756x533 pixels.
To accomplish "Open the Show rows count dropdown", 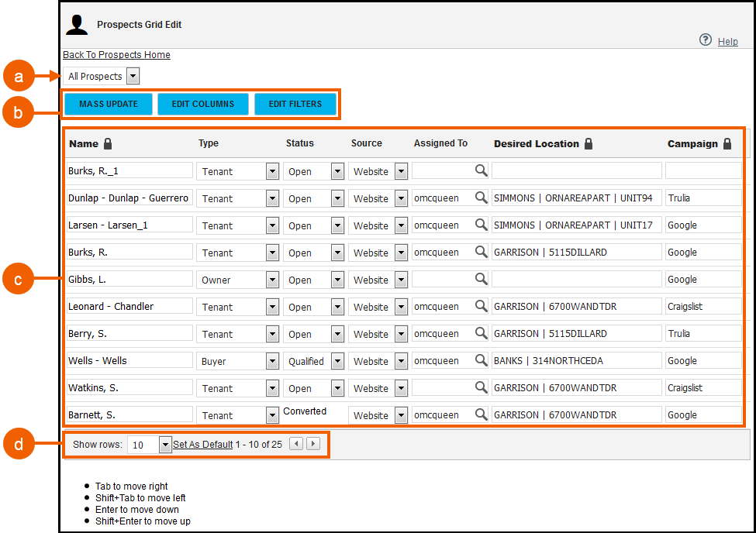I will tap(165, 445).
